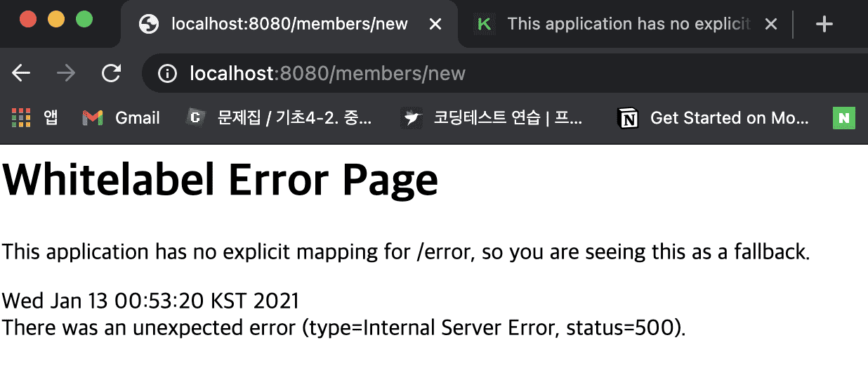The image size is (868, 378).
Task: Click the timestamp 'Wed Jan 13 00:53:20 KST 2021'
Action: click(x=151, y=301)
